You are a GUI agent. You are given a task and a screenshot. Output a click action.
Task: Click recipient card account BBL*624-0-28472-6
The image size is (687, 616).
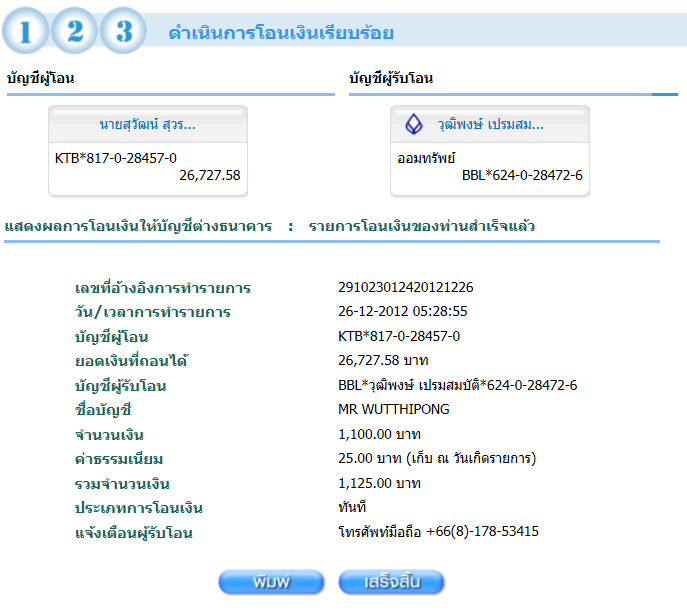tap(522, 175)
